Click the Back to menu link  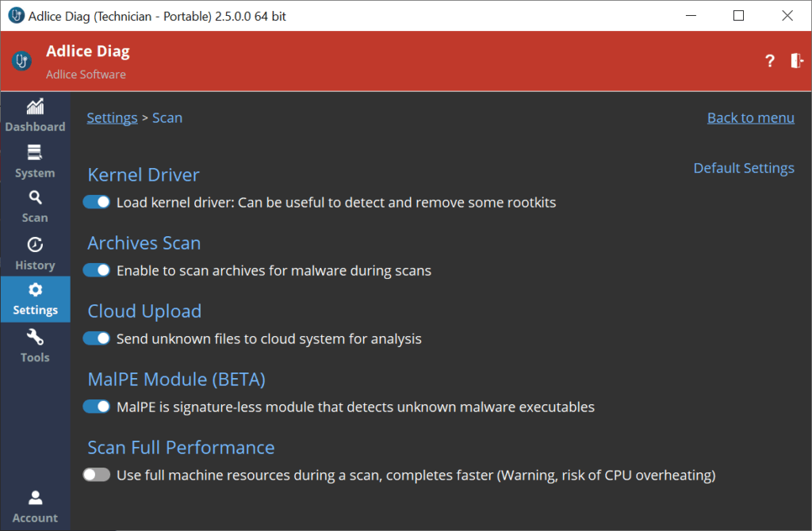tap(750, 118)
